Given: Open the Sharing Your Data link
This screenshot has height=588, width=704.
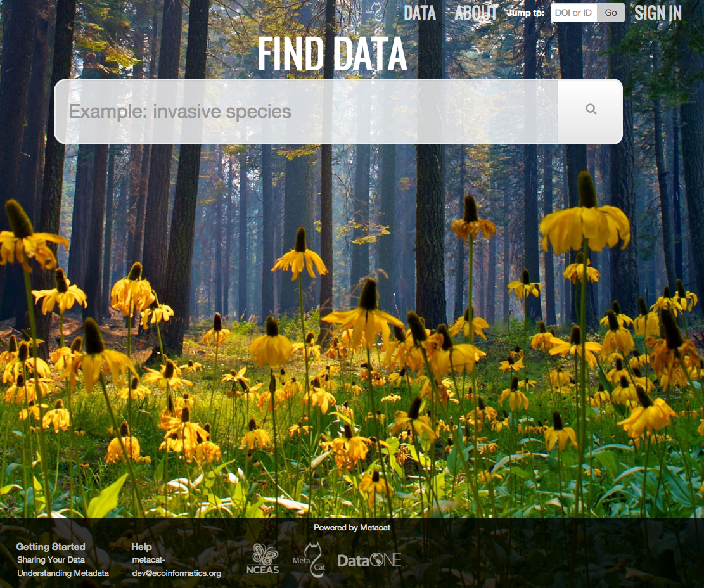Looking at the screenshot, I should pos(51,560).
